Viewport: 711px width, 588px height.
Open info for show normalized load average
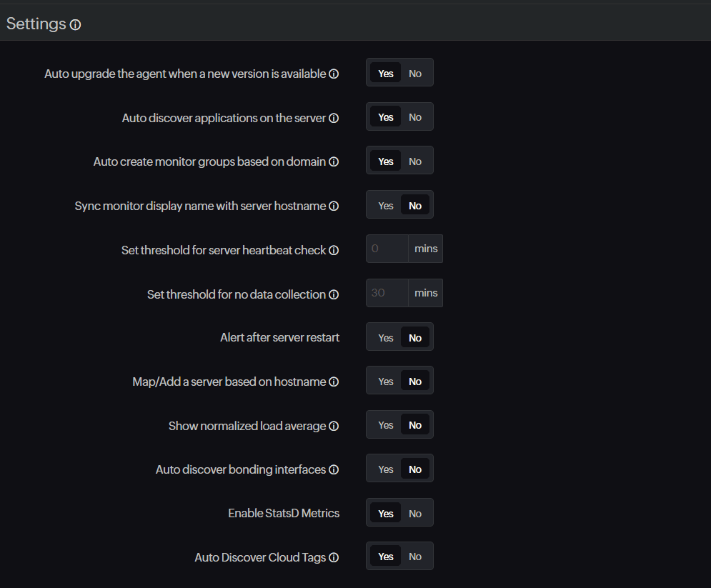pos(334,425)
